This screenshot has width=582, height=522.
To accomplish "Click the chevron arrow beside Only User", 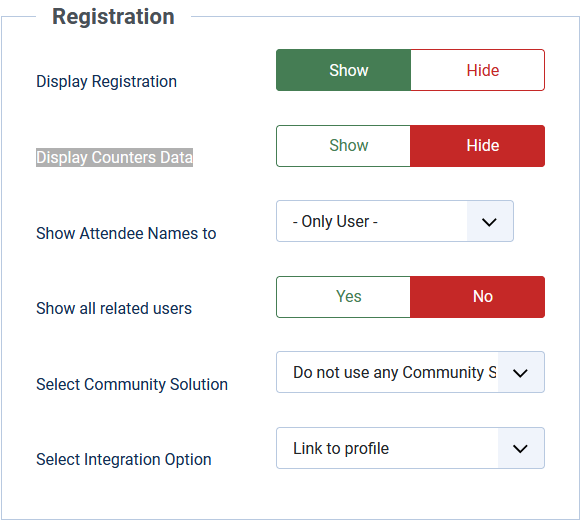I will 489,222.
